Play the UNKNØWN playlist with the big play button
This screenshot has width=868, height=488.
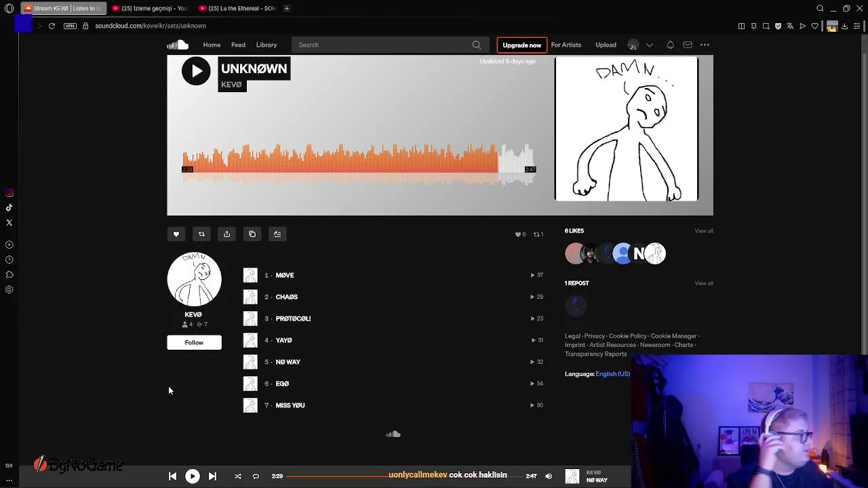196,71
